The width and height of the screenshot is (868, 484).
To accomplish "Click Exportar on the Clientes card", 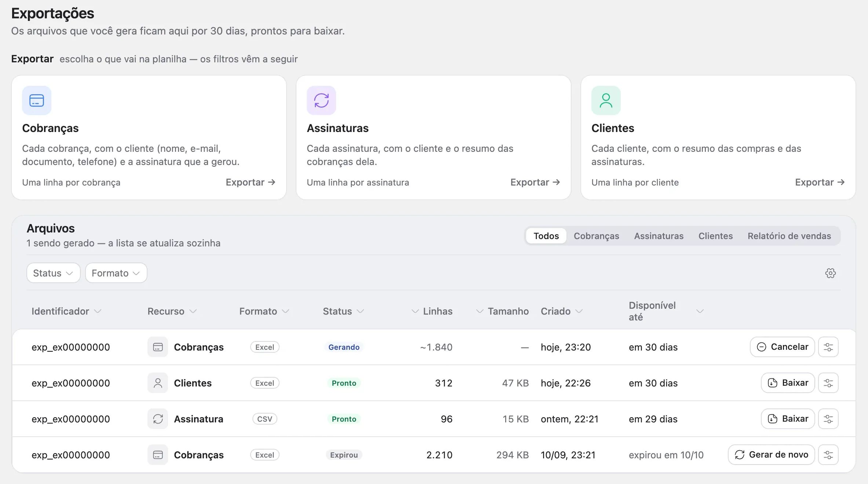I will pyautogui.click(x=820, y=182).
